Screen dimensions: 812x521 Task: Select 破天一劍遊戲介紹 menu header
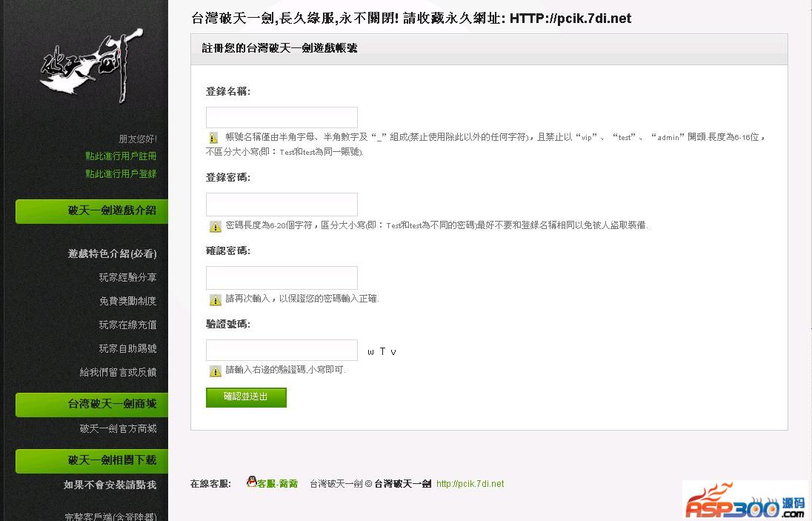pyautogui.click(x=92, y=211)
